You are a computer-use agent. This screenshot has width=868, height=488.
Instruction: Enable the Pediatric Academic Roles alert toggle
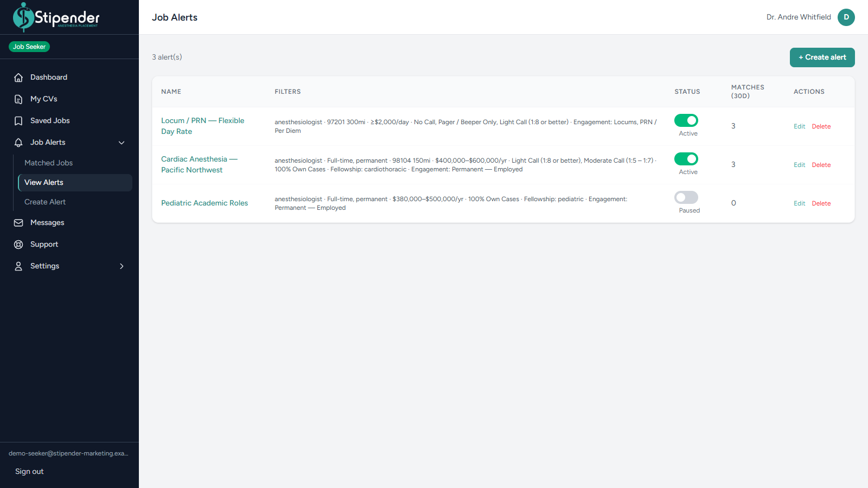[686, 197]
